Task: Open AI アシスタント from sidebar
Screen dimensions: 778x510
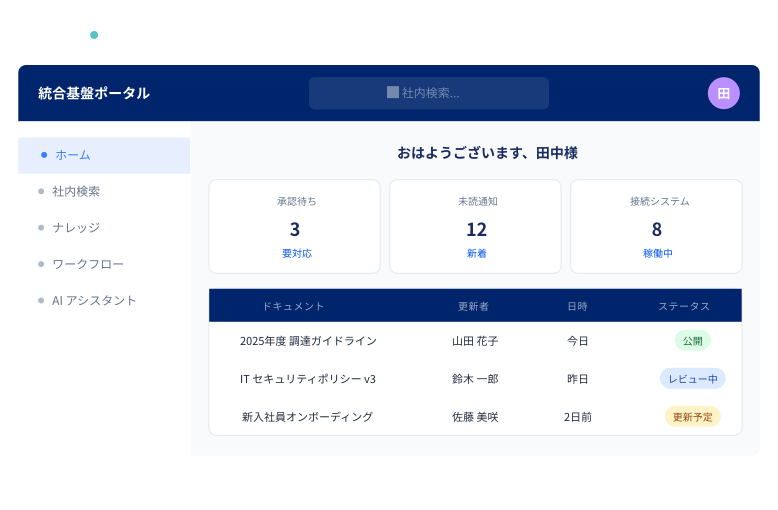Action: [x=94, y=300]
